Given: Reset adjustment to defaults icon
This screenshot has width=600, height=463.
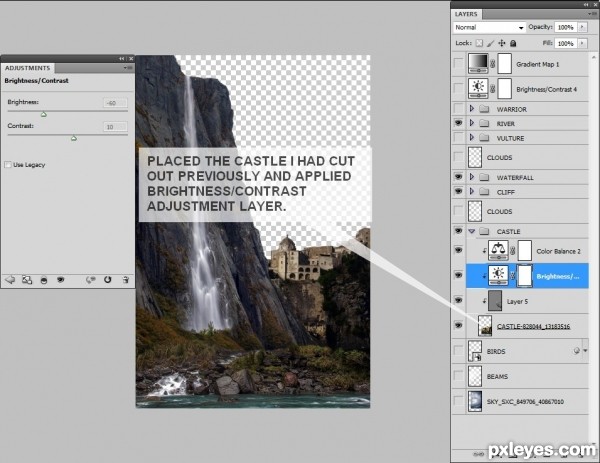Looking at the screenshot, I should pyautogui.click(x=108, y=280).
